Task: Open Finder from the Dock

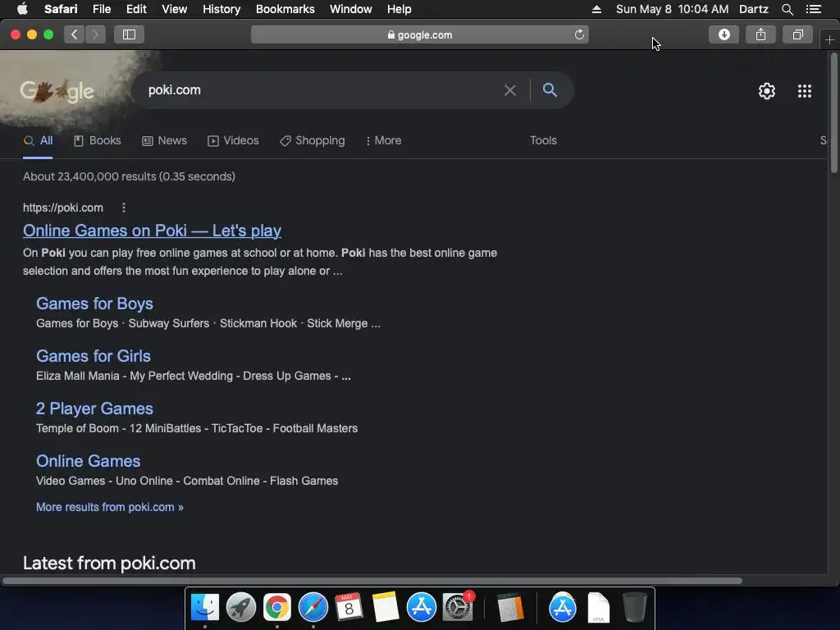Action: [x=204, y=607]
